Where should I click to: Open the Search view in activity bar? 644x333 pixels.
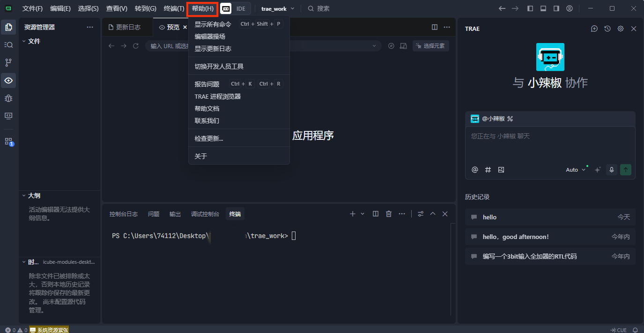(x=8, y=45)
